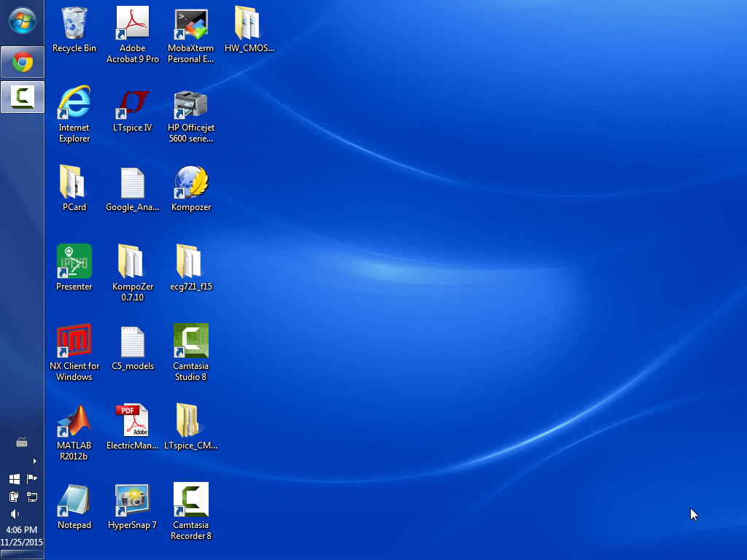Select the MATLAB R2012b shortcut

pos(74,422)
